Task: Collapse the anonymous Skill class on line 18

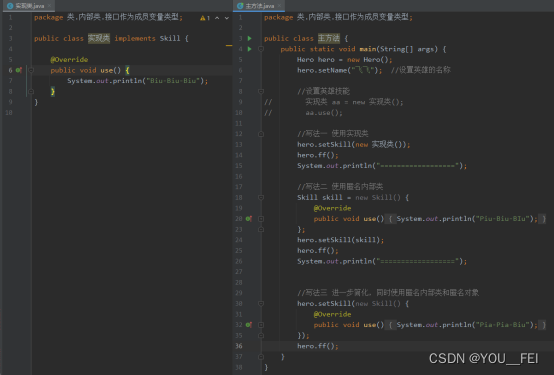Action: (x=261, y=198)
